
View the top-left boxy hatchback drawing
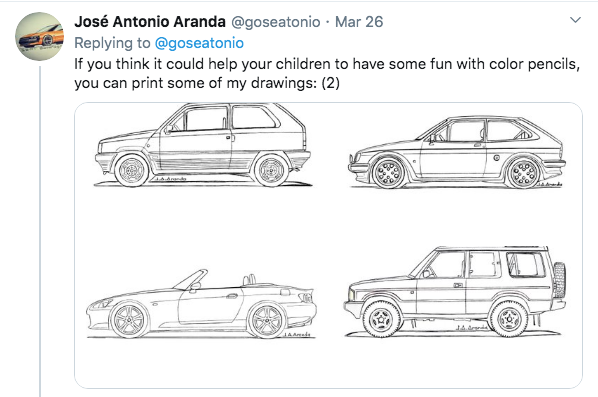coord(203,145)
